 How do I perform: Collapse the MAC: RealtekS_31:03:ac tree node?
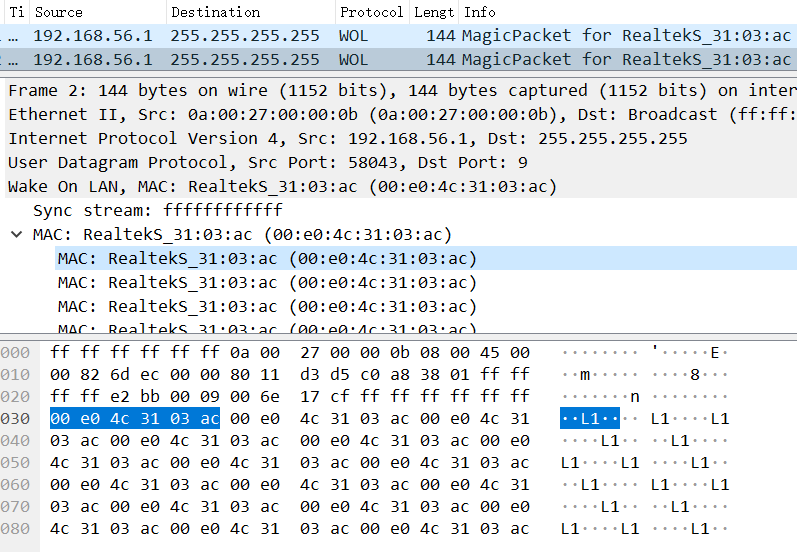point(16,235)
